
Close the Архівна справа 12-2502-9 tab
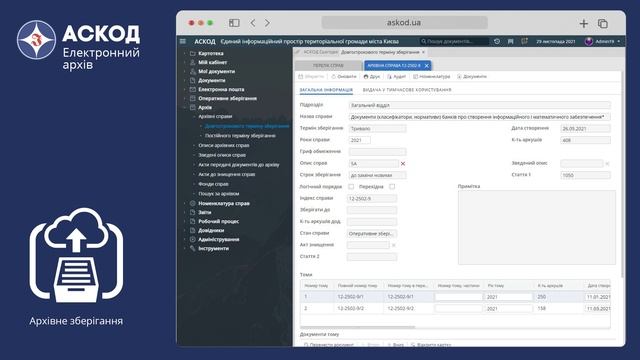click(x=427, y=65)
